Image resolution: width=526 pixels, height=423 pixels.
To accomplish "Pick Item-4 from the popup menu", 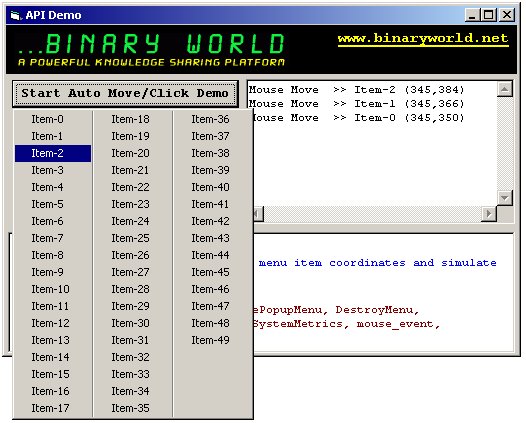I will coord(53,187).
